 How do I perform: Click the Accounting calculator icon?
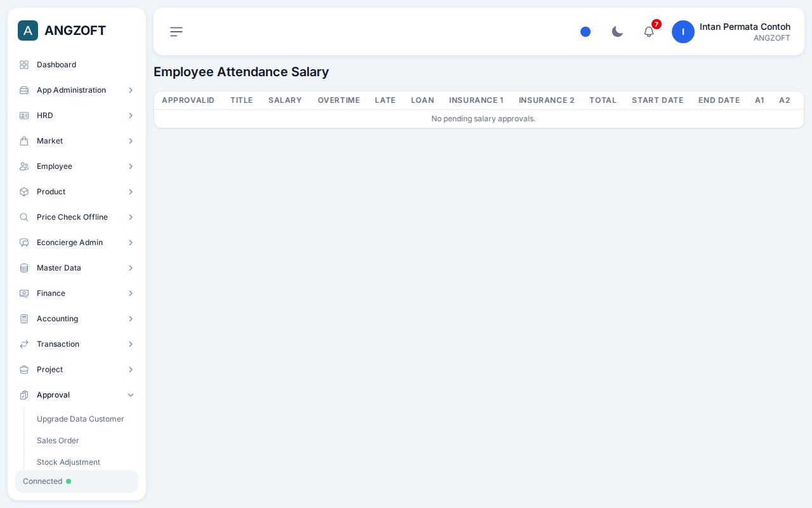pos(24,319)
